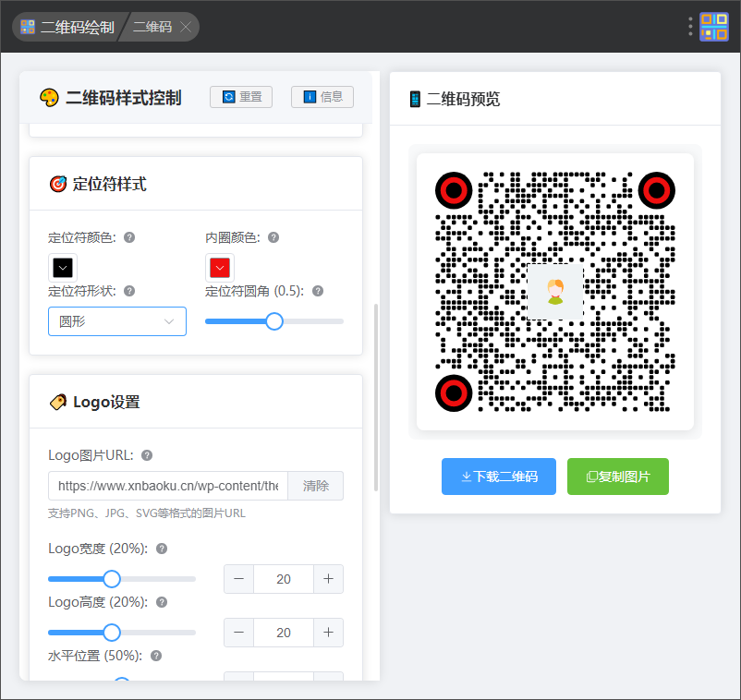Viewport: 741px width, 700px height.
Task: Show help for 定位符颜色
Action: (x=129, y=237)
